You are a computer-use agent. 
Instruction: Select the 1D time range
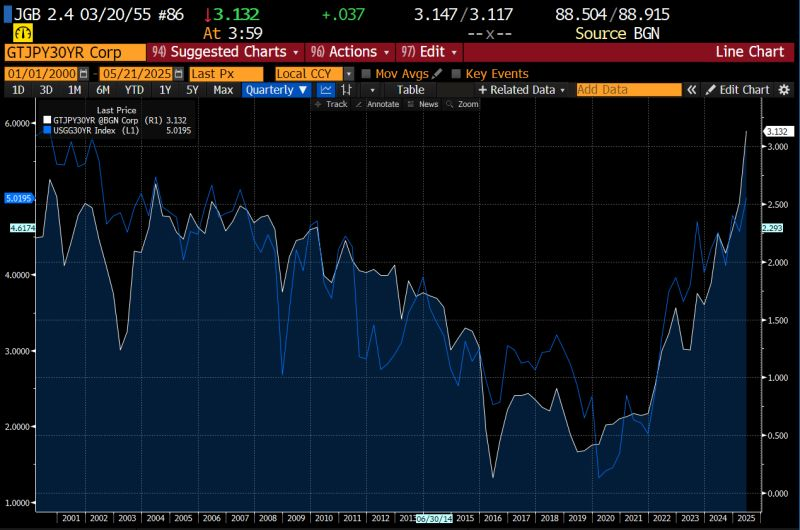coord(18,90)
